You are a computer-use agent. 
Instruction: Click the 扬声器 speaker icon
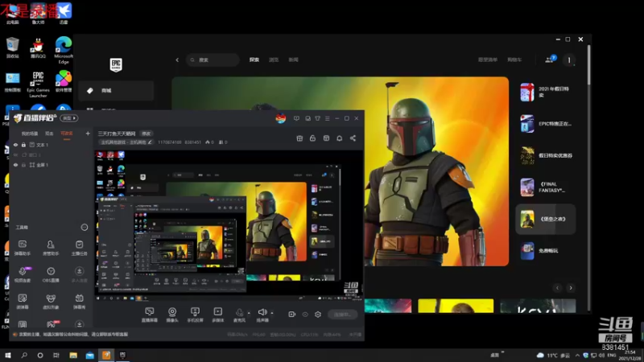[262, 312]
